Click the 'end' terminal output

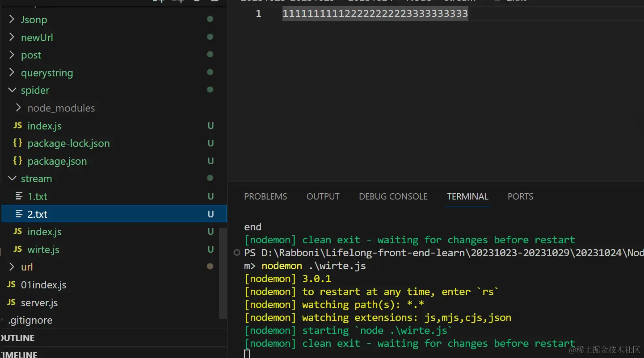point(253,227)
